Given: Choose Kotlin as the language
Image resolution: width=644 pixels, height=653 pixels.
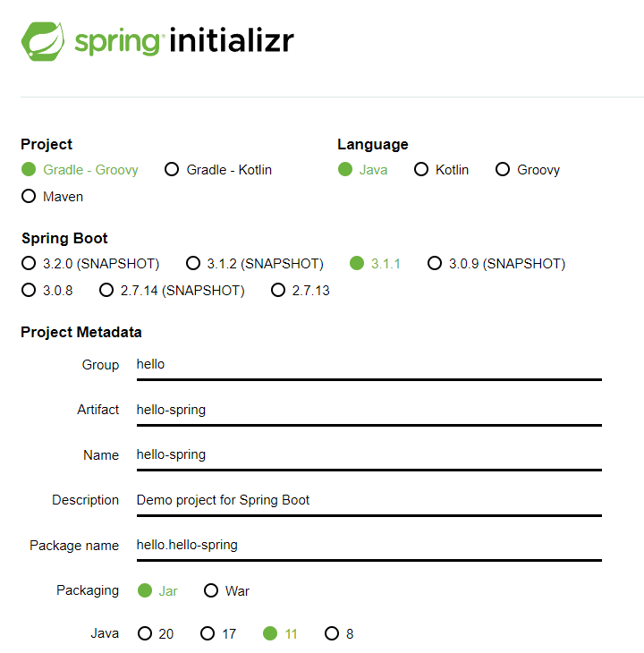Looking at the screenshot, I should pos(441,170).
